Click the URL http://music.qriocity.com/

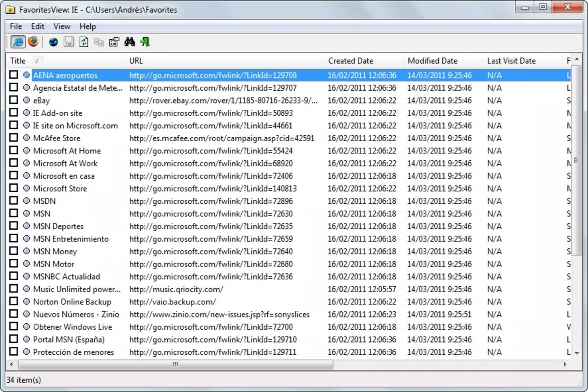(176, 289)
